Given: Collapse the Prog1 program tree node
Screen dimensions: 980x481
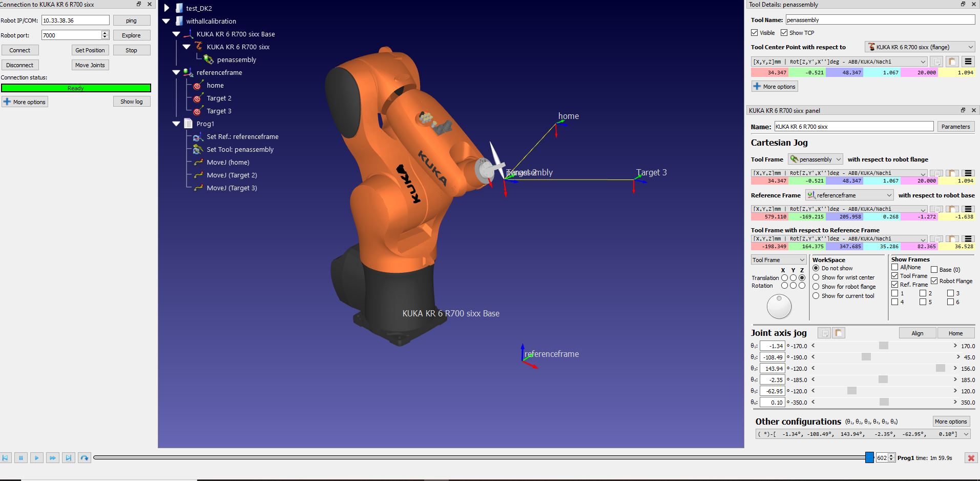Looking at the screenshot, I should tap(177, 124).
